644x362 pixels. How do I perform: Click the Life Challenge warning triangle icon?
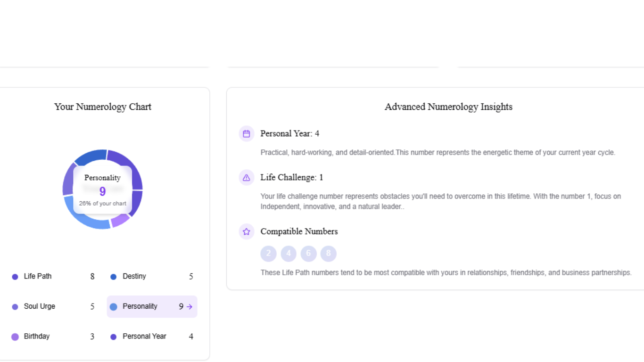pos(246,178)
